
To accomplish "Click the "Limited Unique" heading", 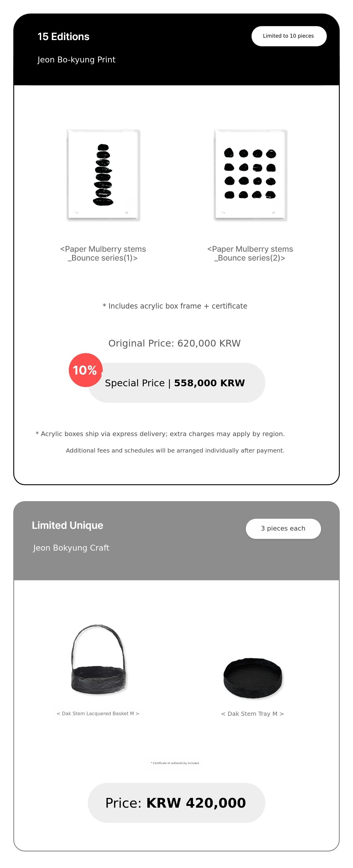I will point(67,525).
